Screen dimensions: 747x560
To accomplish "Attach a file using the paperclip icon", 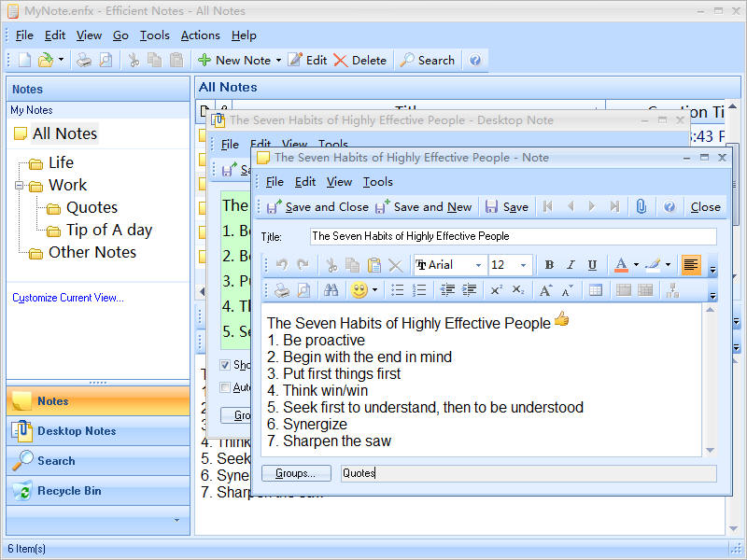I will [x=643, y=207].
